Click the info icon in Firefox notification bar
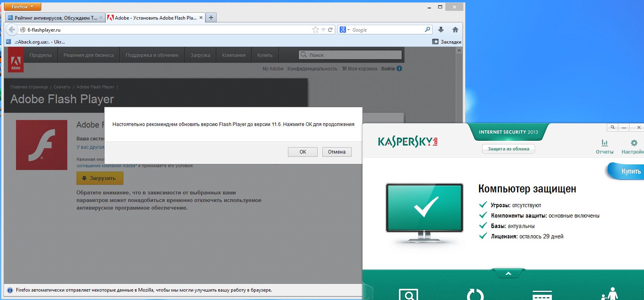Image resolution: width=644 pixels, height=300 pixels. tap(10, 290)
